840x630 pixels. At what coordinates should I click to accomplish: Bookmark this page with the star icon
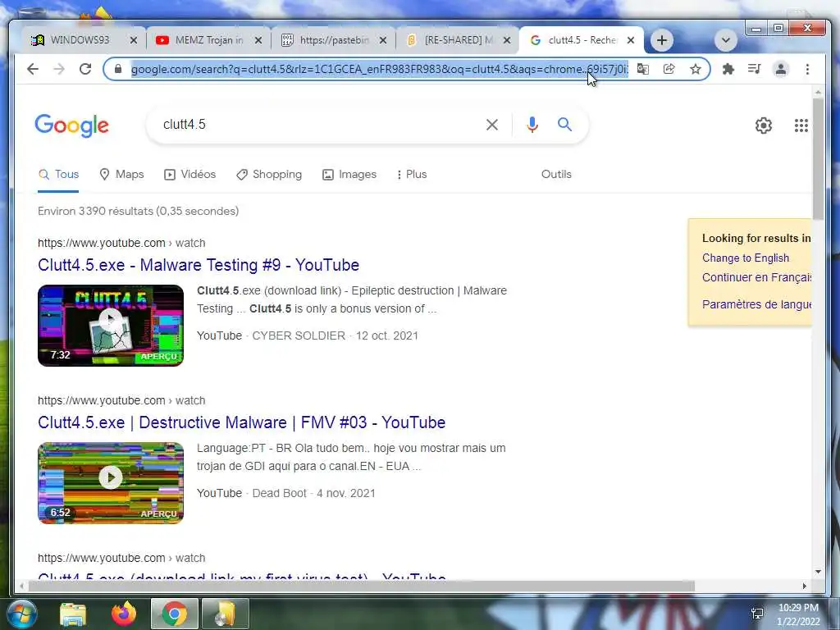696,69
